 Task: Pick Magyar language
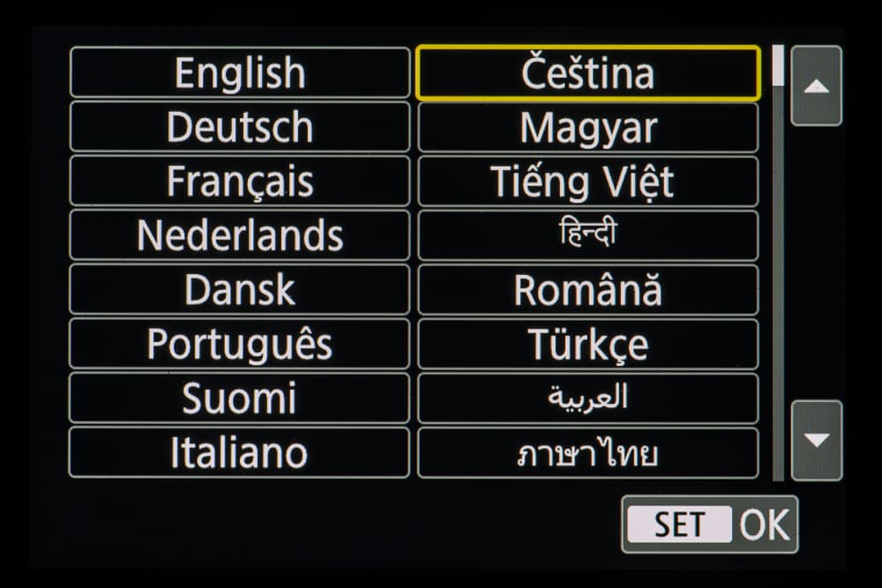click(587, 127)
